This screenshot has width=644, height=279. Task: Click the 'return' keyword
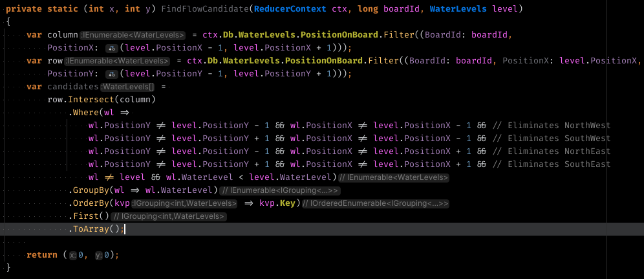42,255
